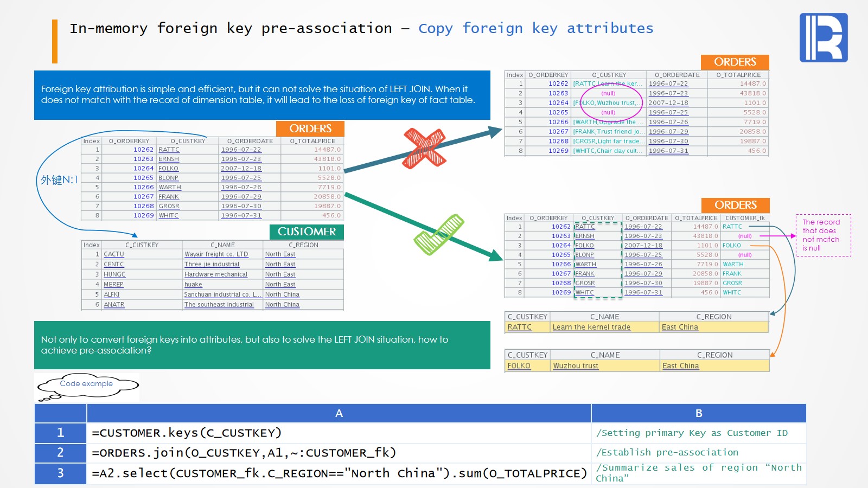
Task: Select column A header in code table
Action: coord(339,413)
